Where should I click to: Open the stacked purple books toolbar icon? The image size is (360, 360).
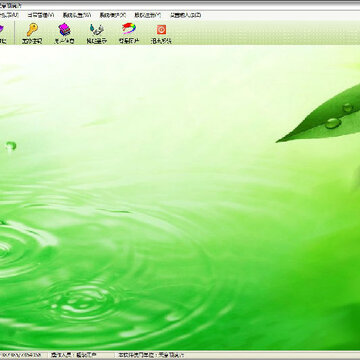64,30
